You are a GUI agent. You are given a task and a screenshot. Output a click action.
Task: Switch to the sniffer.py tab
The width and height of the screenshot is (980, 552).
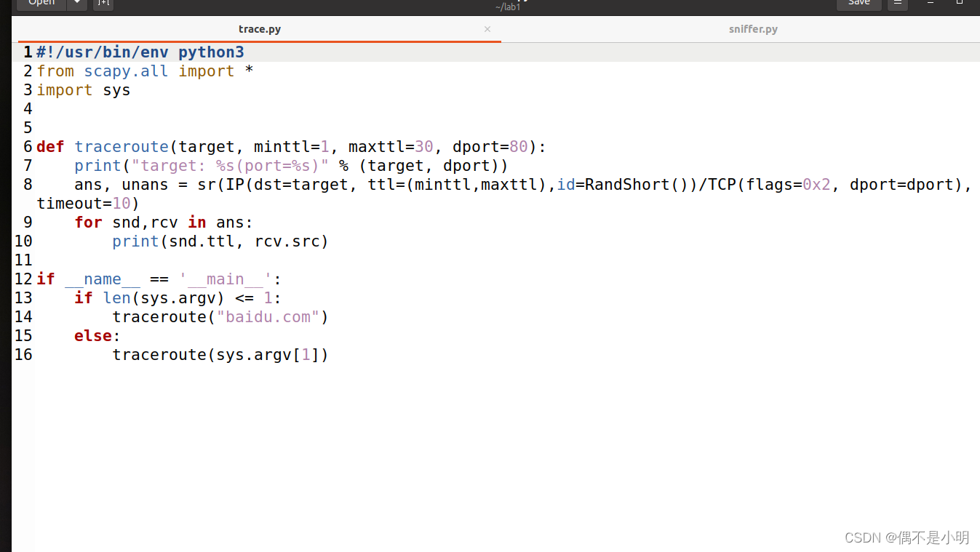click(x=753, y=29)
